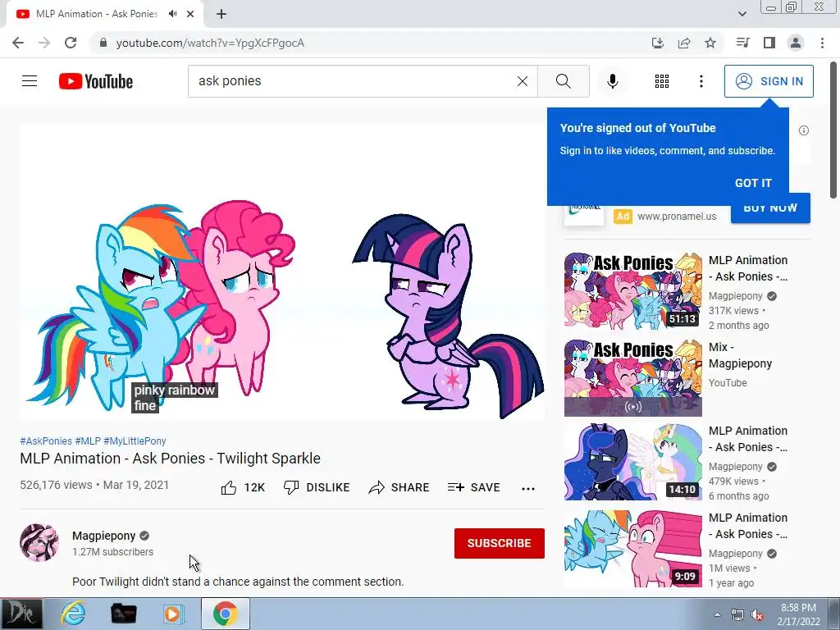Click the video player frame
Screen dimensions: 840x630
pos(282,272)
